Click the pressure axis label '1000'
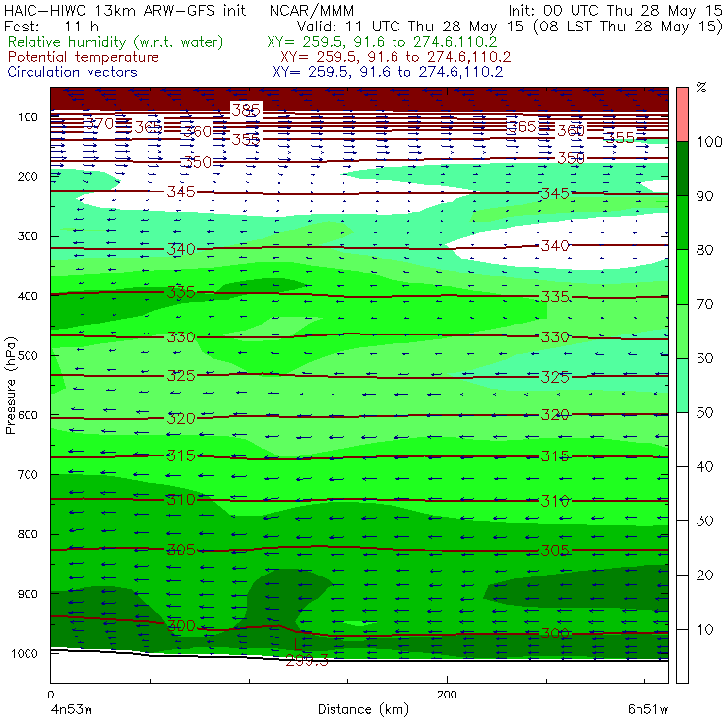This screenshot has width=728, height=728. pos(25,653)
